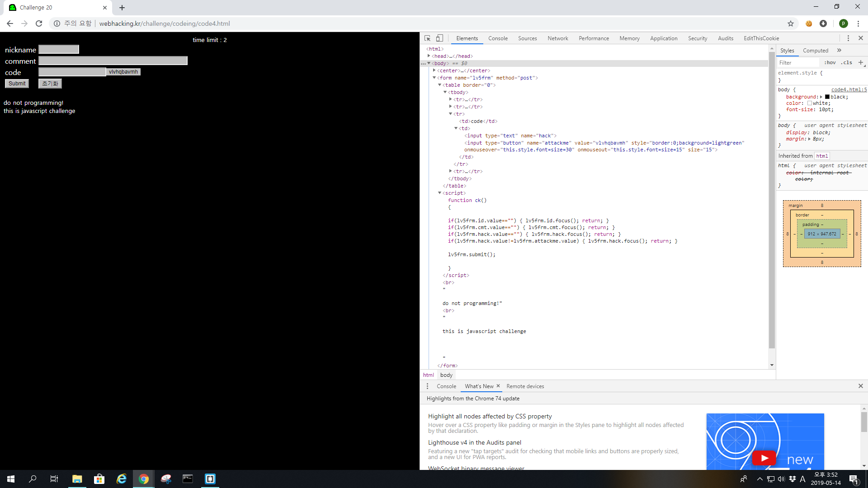Click New Style Rule plus icon
The image size is (868, 488).
click(x=860, y=62)
